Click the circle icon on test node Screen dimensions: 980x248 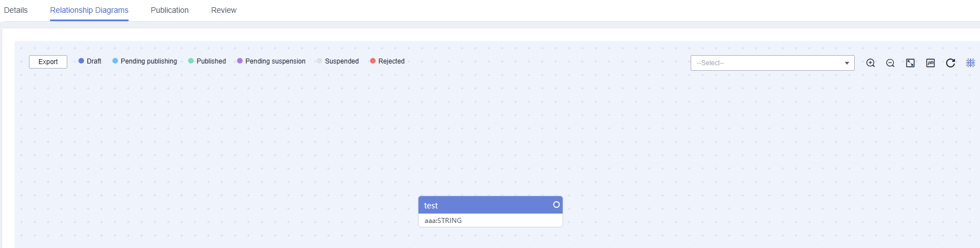click(x=556, y=205)
